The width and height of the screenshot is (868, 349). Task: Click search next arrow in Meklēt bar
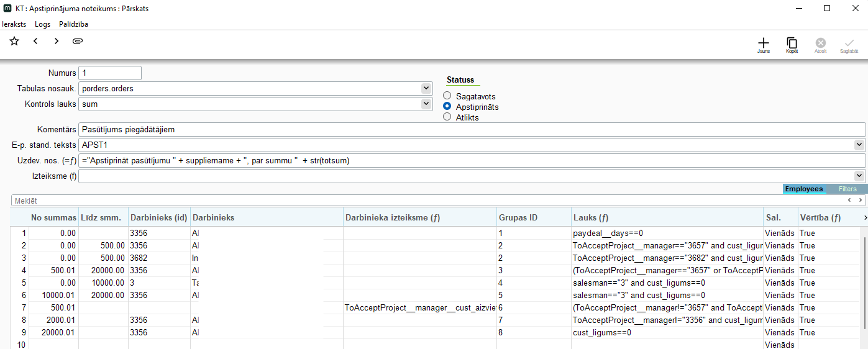click(861, 201)
